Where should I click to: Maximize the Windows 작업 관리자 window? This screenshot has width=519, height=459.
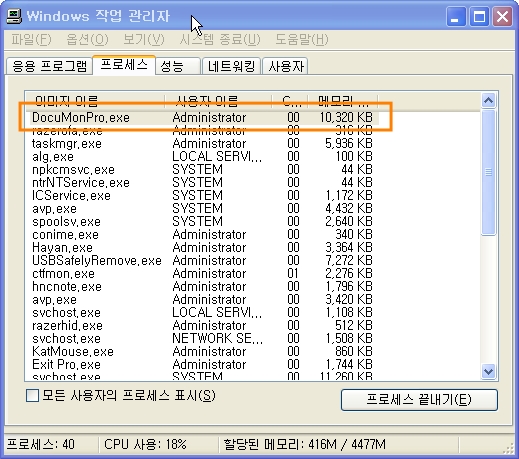coord(479,16)
